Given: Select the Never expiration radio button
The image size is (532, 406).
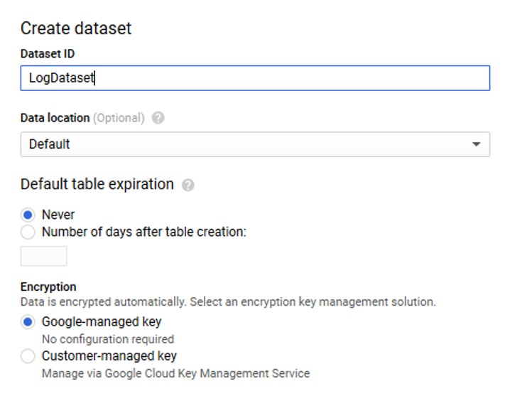Looking at the screenshot, I should click(28, 215).
